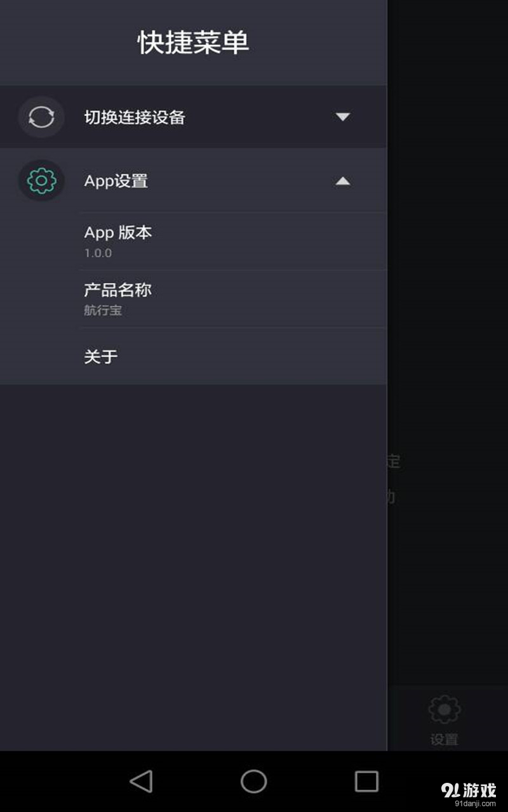Tap the Android back triangle icon
The width and height of the screenshot is (508, 812).
(x=142, y=782)
